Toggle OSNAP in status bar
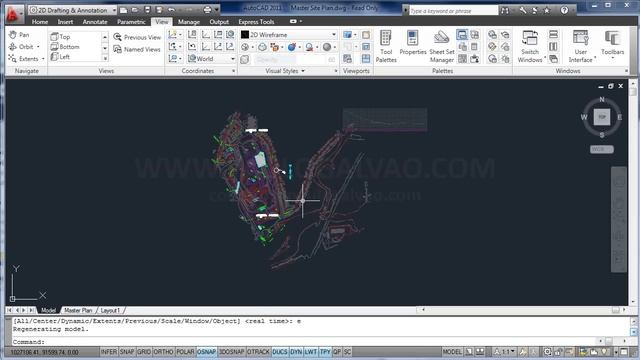Viewport: 640px width, 360px height. pos(207,352)
